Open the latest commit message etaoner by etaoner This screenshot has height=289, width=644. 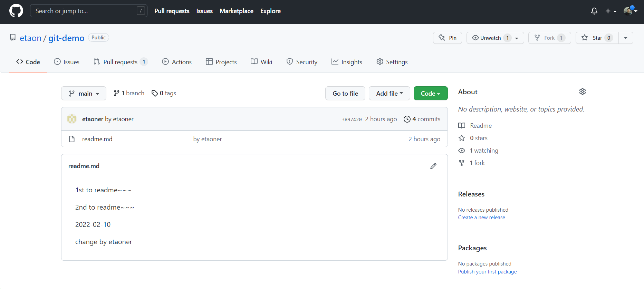tap(108, 119)
